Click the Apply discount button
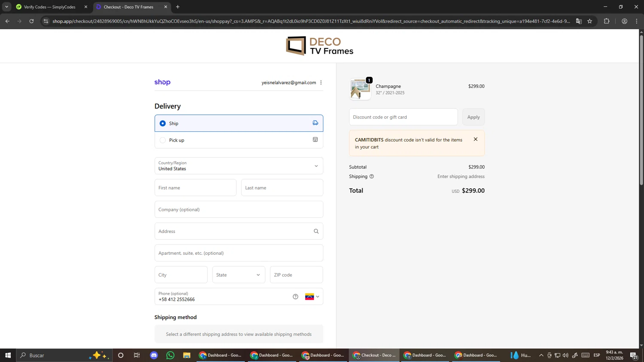 click(474, 117)
